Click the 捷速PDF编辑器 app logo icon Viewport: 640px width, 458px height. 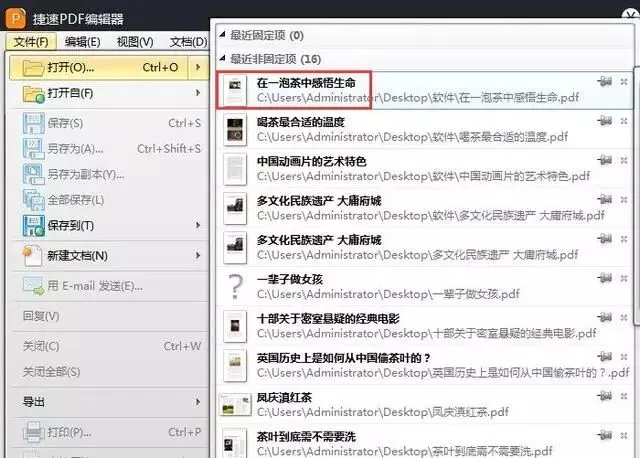[x=15, y=18]
